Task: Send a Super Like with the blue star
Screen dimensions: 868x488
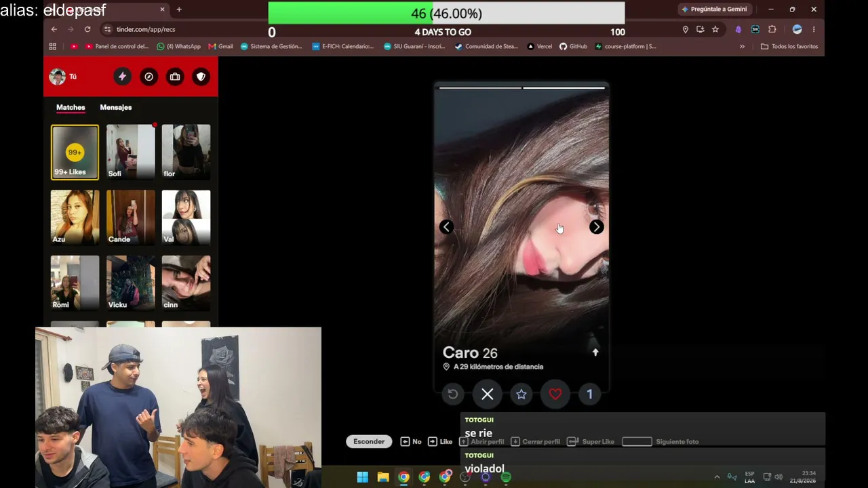Action: (x=521, y=394)
